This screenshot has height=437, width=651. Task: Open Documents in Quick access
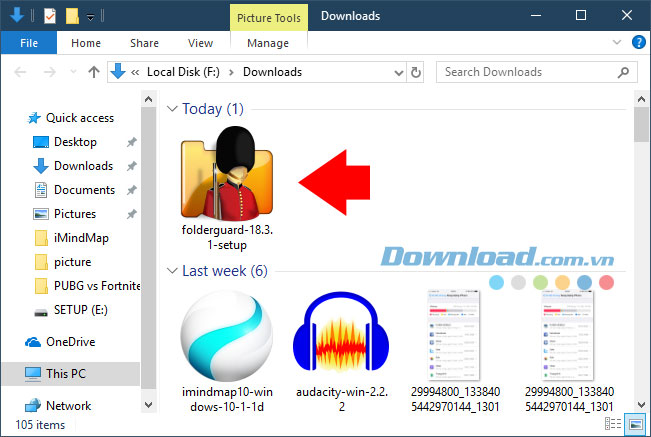pyautogui.click(x=74, y=190)
